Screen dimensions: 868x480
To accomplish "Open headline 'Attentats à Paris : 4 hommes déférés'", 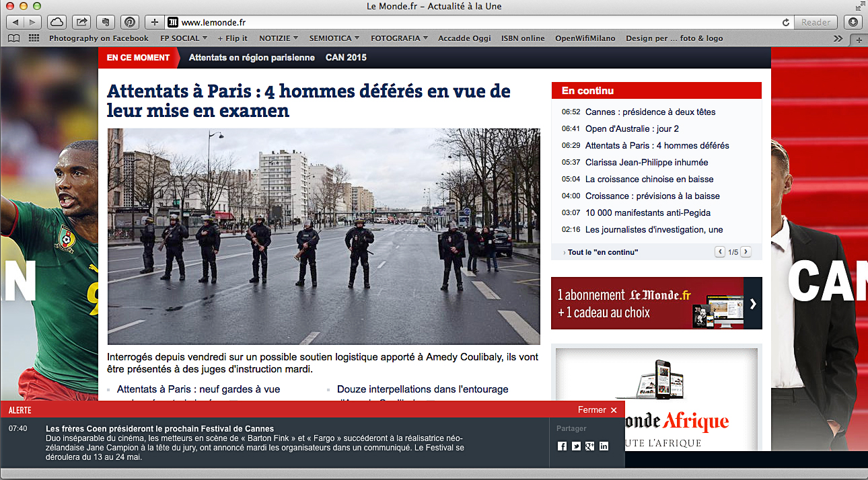I will (x=309, y=100).
